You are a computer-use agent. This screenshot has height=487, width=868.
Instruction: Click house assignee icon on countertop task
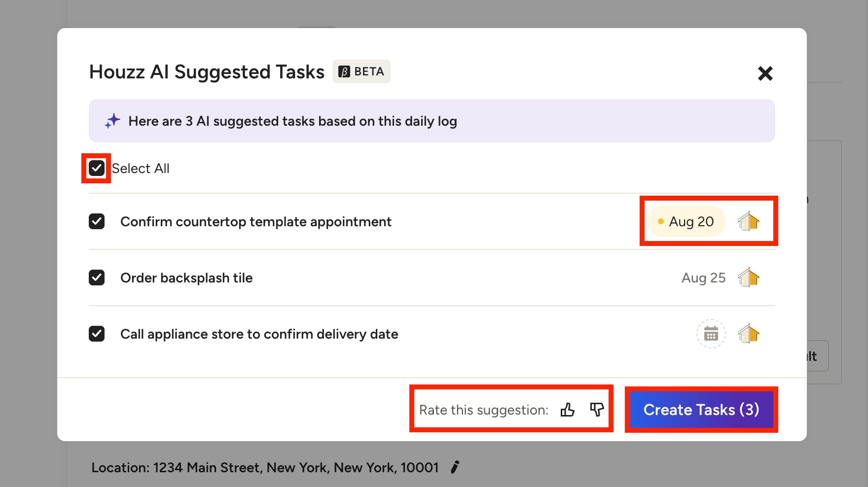pos(749,221)
